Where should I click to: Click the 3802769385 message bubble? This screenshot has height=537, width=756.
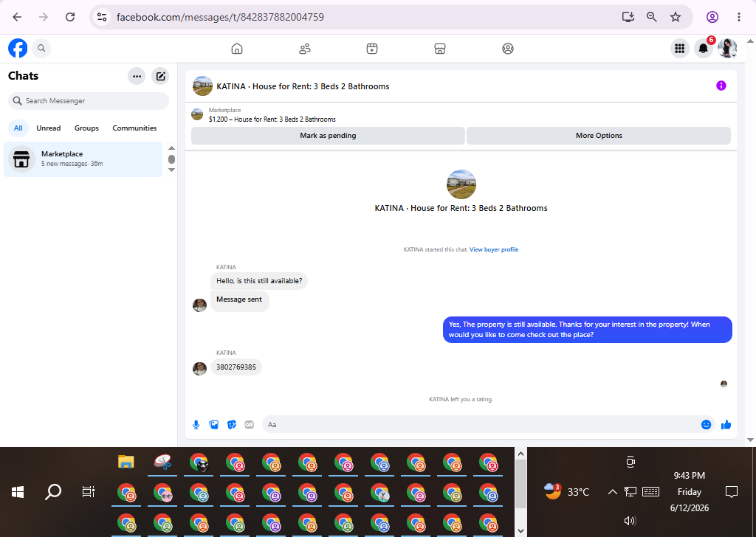point(236,367)
